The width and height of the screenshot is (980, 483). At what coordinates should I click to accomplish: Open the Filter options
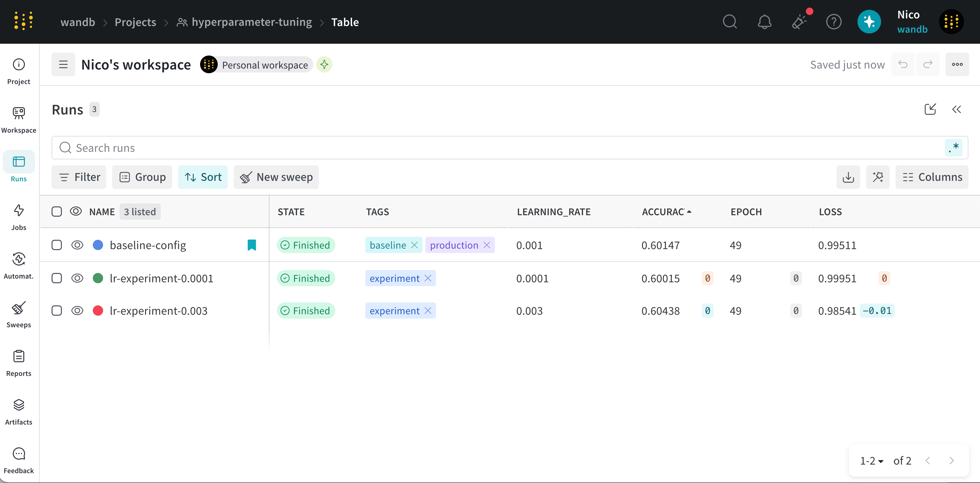click(79, 177)
